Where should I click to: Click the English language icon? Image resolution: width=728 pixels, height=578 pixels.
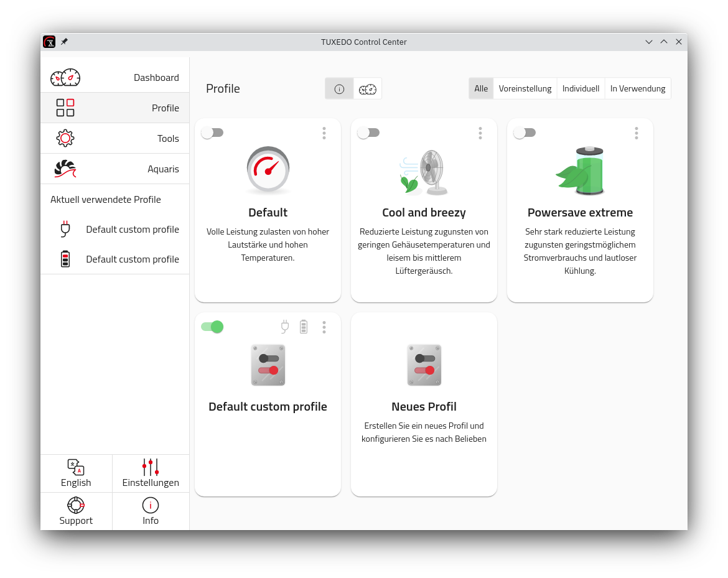76,467
